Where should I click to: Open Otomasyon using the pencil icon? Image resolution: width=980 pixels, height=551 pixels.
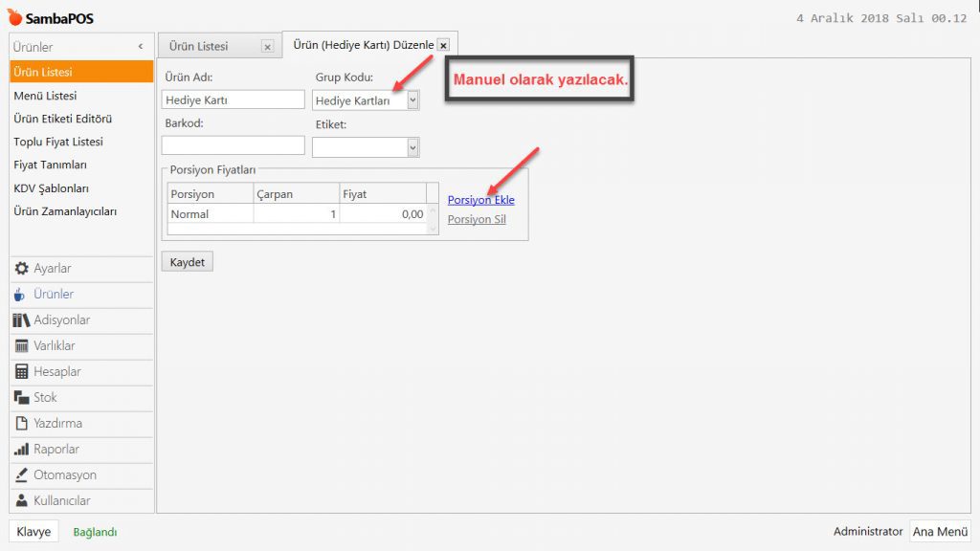coord(21,475)
